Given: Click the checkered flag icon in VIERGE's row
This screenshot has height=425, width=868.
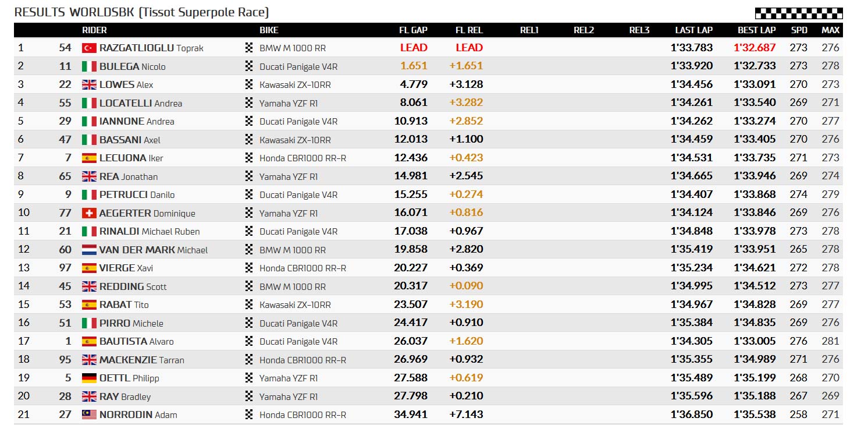Looking at the screenshot, I should click(x=249, y=268).
